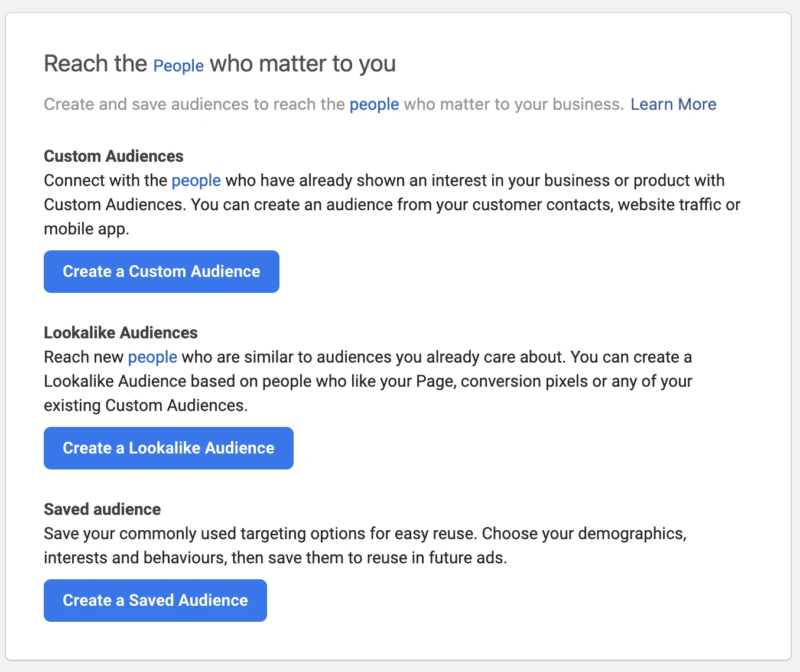Click the 'Choose your demographics' text
The height and width of the screenshot is (672, 800).
point(584,534)
